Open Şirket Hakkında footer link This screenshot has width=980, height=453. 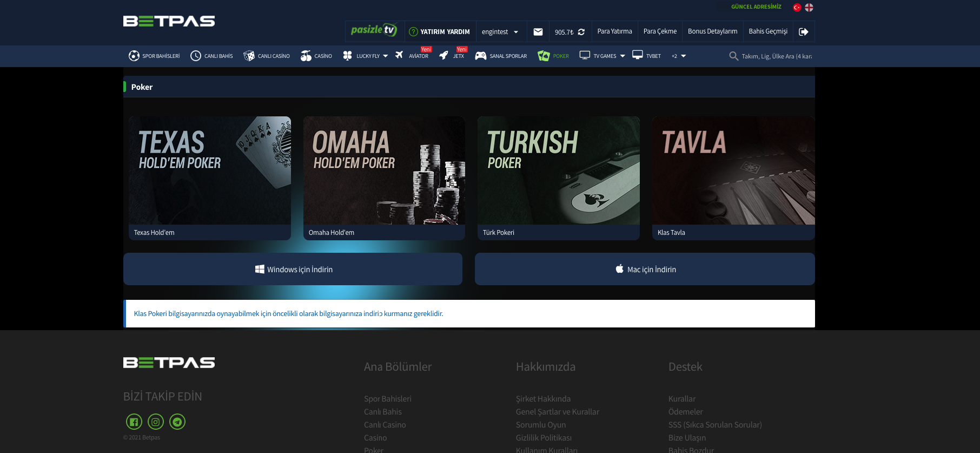543,399
